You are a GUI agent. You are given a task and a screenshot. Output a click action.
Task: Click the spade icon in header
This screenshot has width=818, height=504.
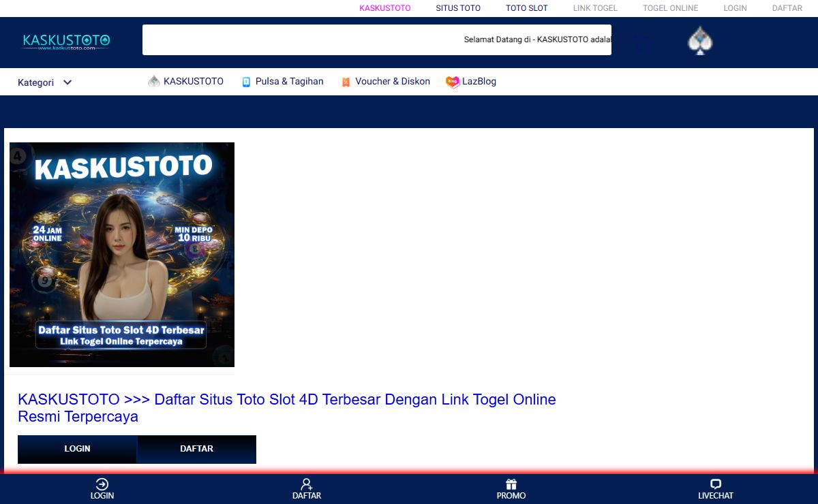700,40
